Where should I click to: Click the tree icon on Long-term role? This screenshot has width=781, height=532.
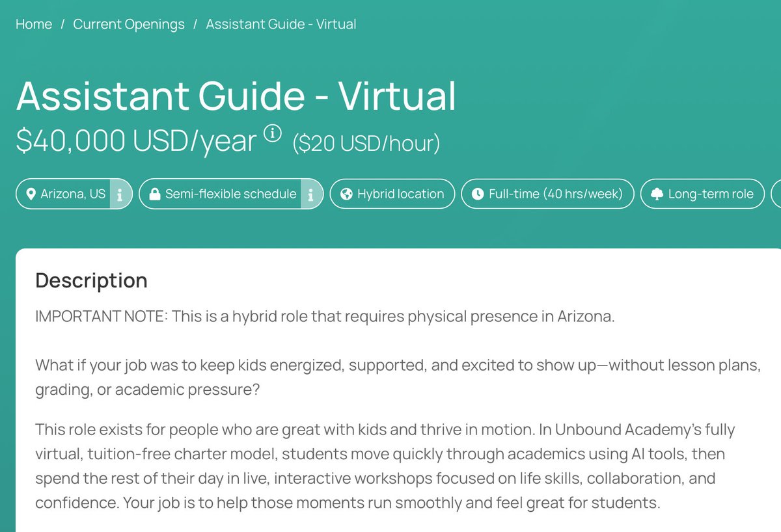point(657,194)
